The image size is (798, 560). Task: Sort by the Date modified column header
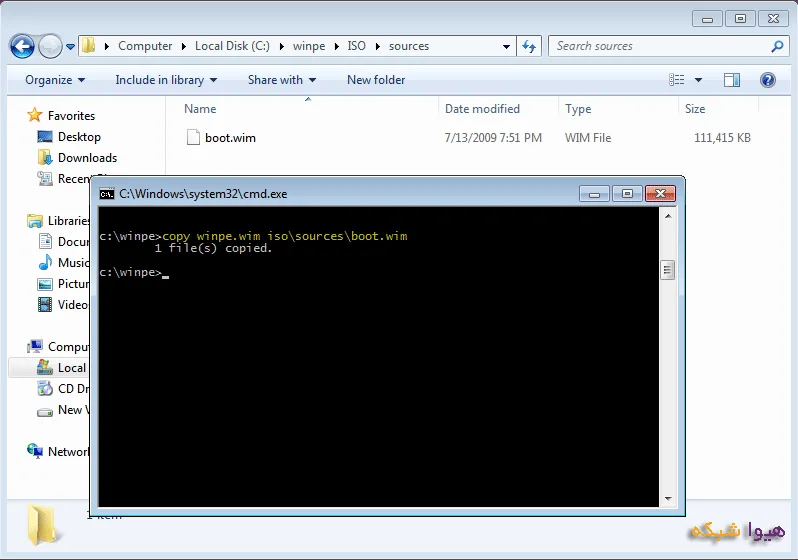click(x=482, y=109)
